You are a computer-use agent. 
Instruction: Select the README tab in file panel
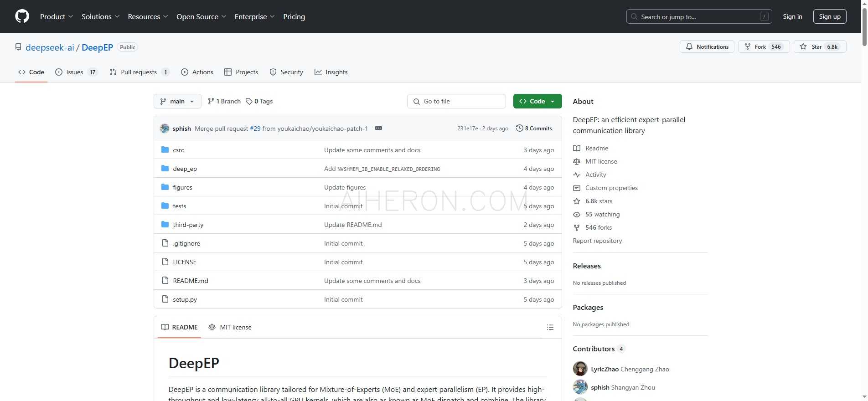tap(180, 327)
